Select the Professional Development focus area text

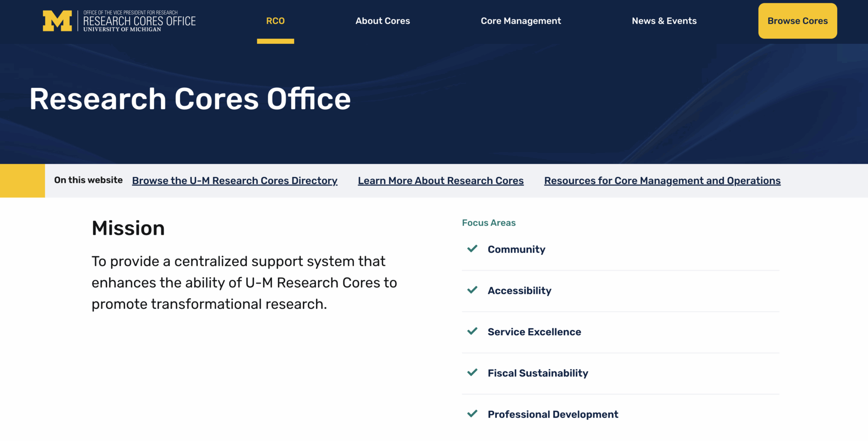tap(553, 414)
